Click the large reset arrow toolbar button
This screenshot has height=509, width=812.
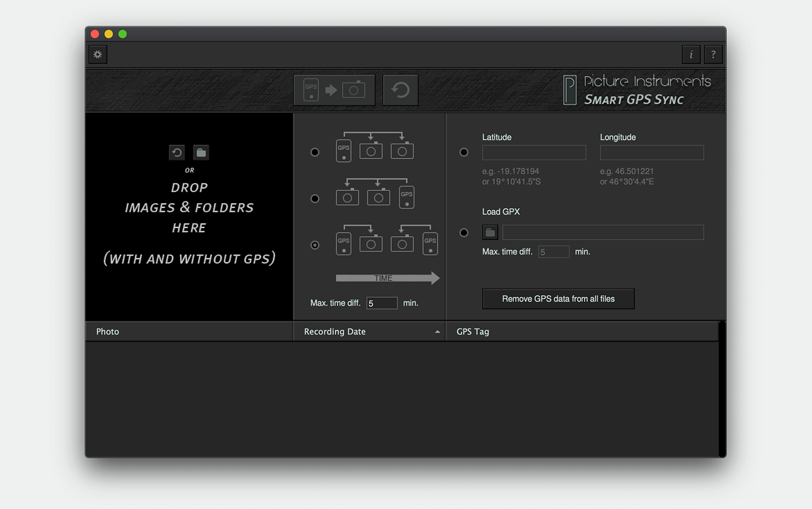[x=400, y=90]
